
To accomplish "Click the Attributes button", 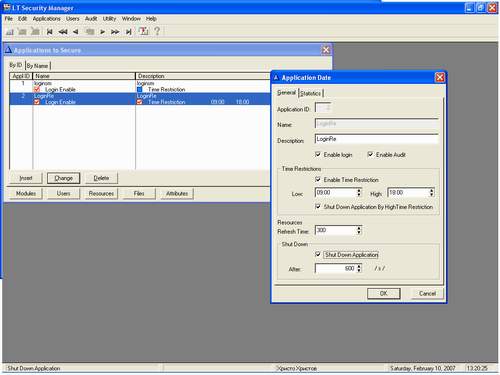I will pyautogui.click(x=177, y=193).
